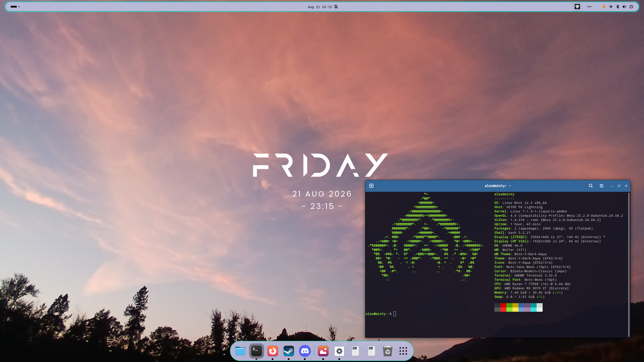Click the 'alex@minty:~$' command prompt
Image resolution: width=644 pixels, height=362 pixels.
[378, 314]
